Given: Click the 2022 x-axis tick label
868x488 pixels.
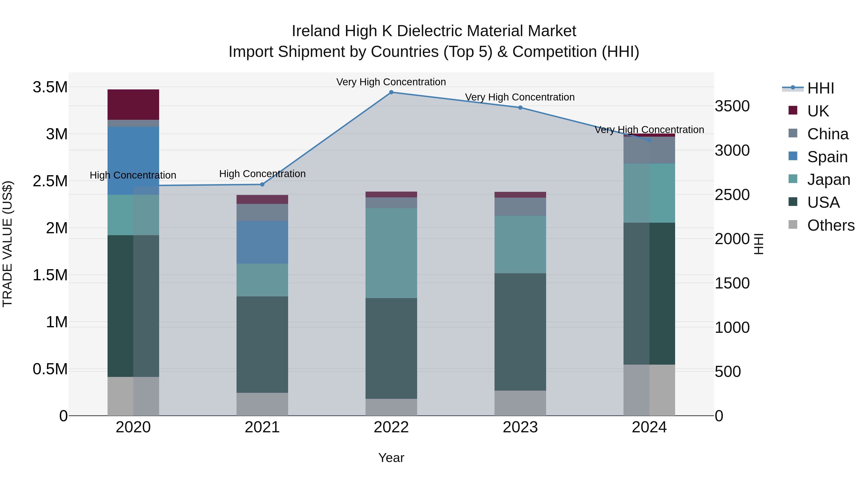Looking at the screenshot, I should pyautogui.click(x=391, y=427).
